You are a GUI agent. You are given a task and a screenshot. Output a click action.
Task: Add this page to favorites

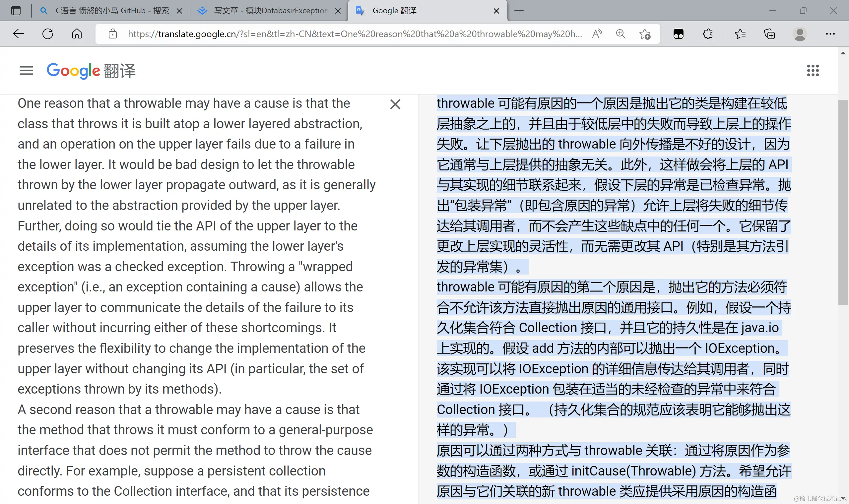[644, 34]
